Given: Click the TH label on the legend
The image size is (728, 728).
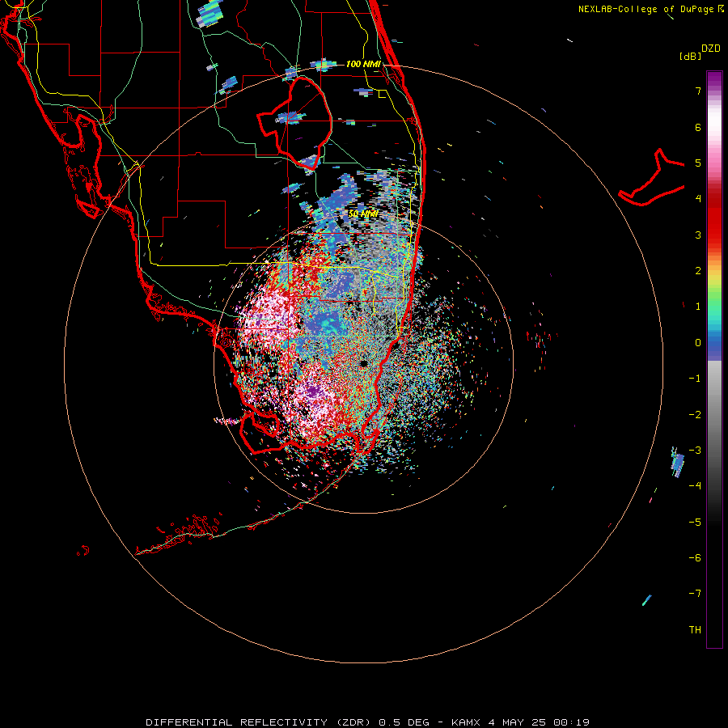Looking at the screenshot, I should point(695,630).
